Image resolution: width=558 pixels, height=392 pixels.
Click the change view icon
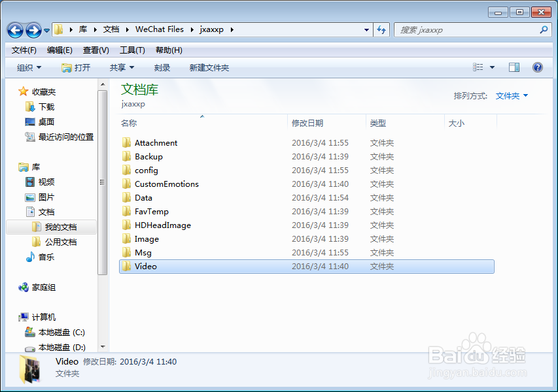(478, 67)
